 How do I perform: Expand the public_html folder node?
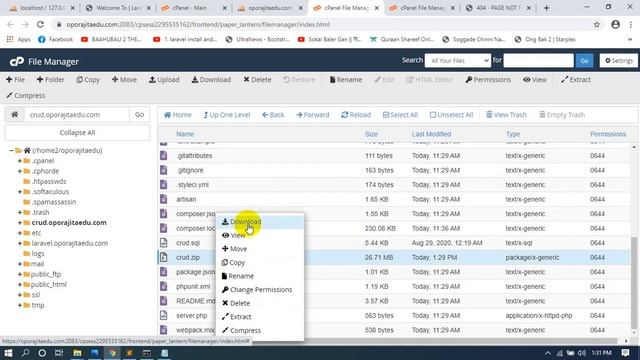[x=20, y=284]
